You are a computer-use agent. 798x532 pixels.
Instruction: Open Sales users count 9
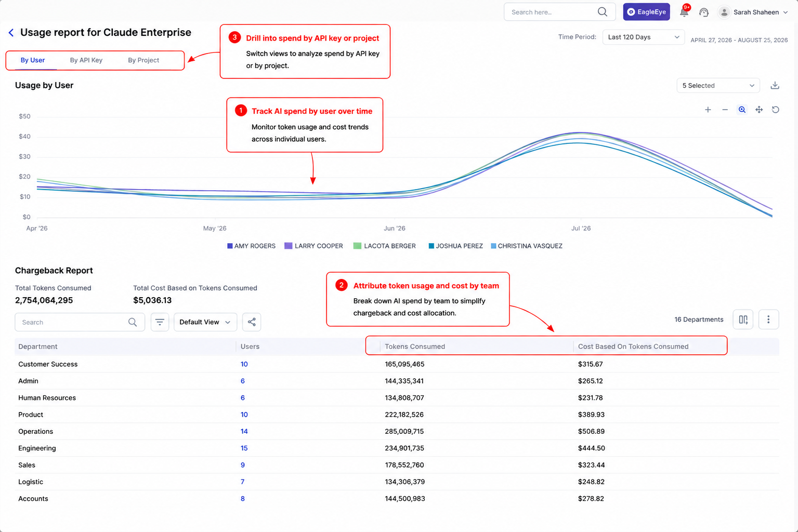(x=243, y=465)
